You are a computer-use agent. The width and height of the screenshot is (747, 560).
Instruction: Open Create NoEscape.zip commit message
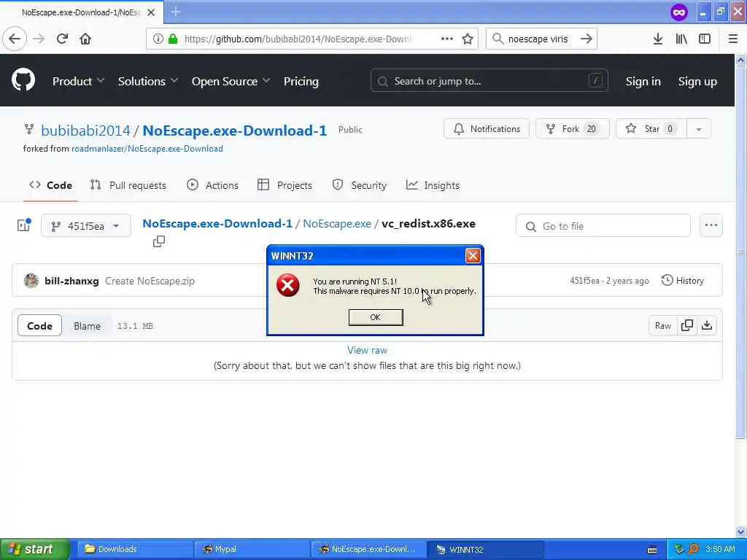tap(150, 281)
